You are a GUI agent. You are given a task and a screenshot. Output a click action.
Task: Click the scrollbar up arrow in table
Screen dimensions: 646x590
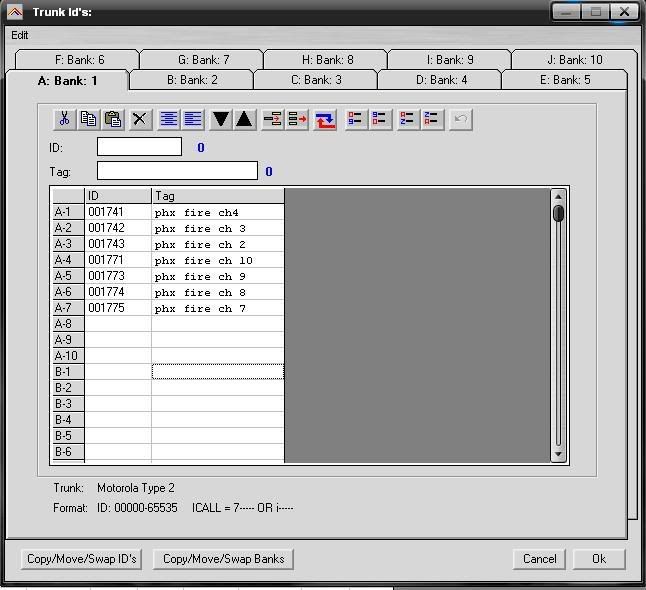tap(558, 197)
